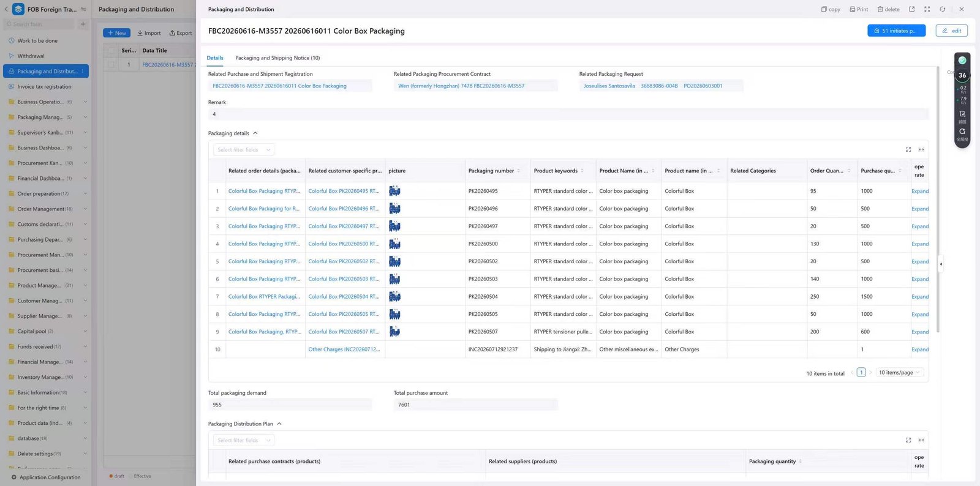The image size is (980, 486).
Task: Click the FOB Foreign Trade app logo
Action: point(18,9)
